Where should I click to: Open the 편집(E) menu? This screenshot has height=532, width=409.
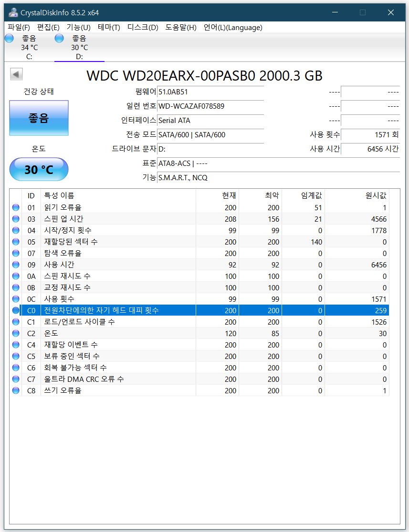tap(48, 28)
